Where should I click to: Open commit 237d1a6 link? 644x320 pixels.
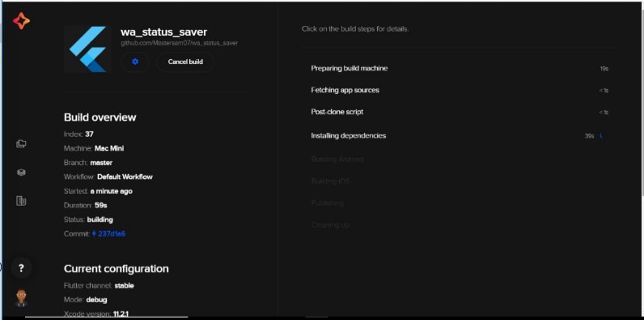coord(109,233)
